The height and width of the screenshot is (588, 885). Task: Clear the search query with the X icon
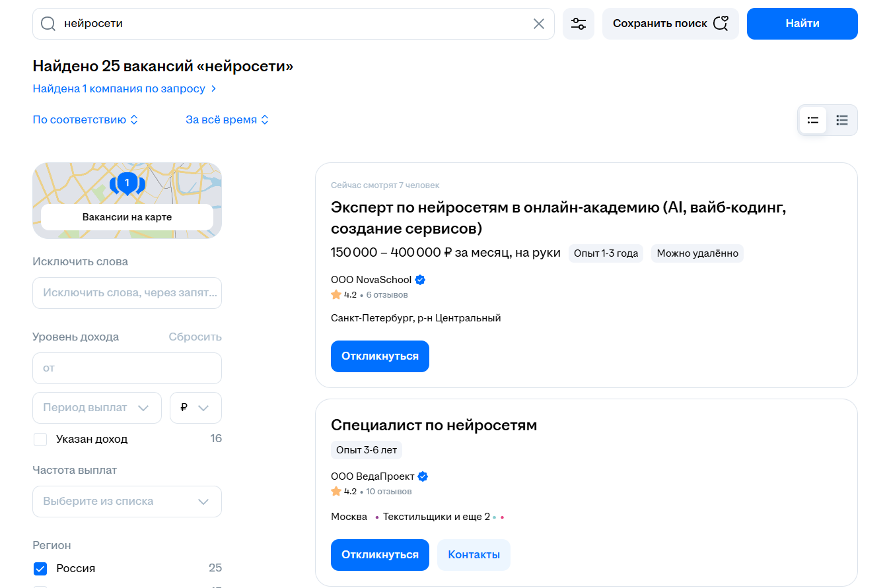(x=538, y=23)
